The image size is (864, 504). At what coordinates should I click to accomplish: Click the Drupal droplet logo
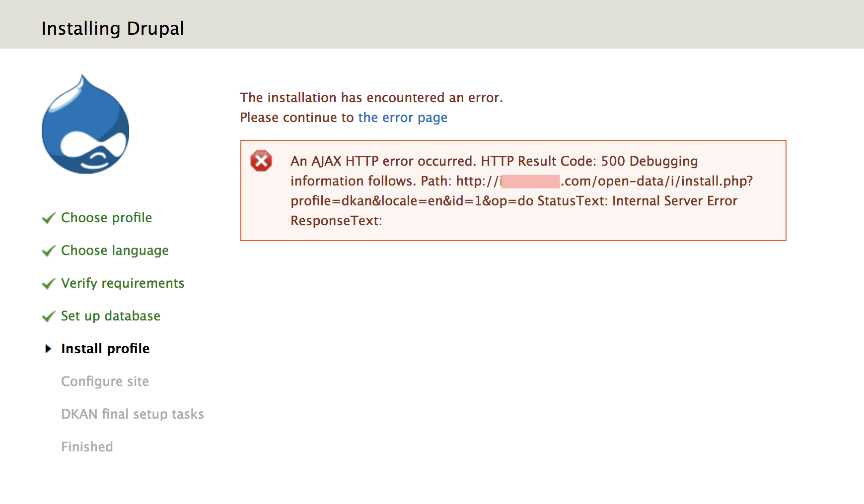click(84, 124)
